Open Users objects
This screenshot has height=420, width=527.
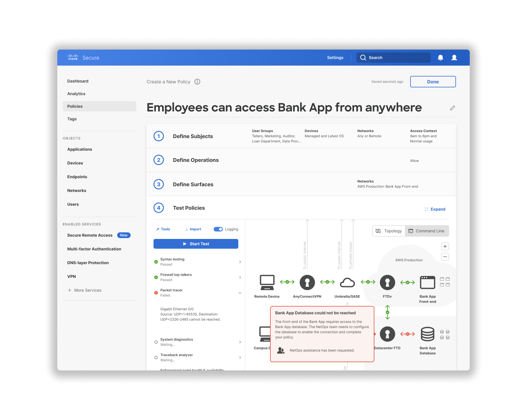pos(73,204)
